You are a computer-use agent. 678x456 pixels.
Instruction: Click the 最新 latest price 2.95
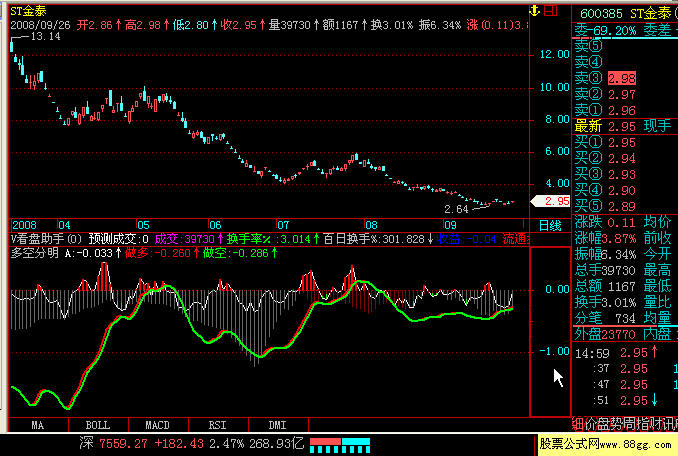click(x=622, y=126)
